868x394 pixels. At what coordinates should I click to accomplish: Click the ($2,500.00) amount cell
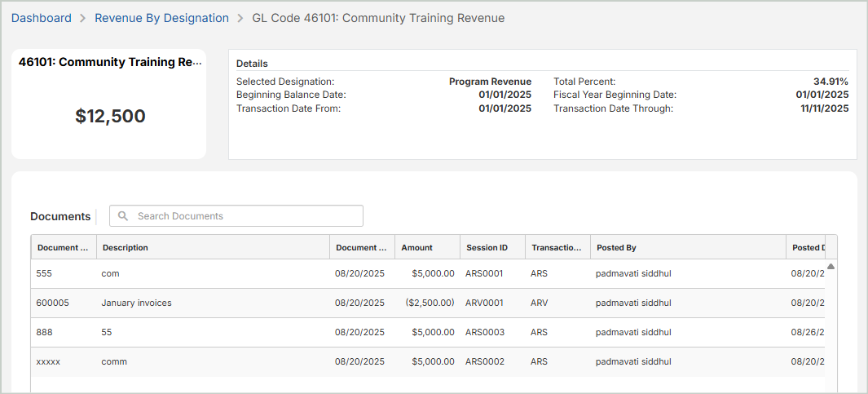[430, 303]
